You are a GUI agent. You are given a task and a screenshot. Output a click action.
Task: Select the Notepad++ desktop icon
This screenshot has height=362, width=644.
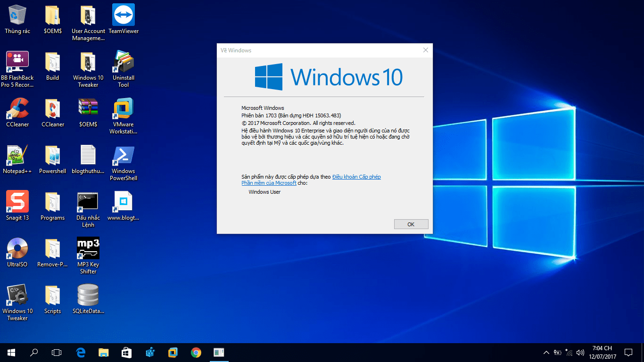tap(17, 156)
